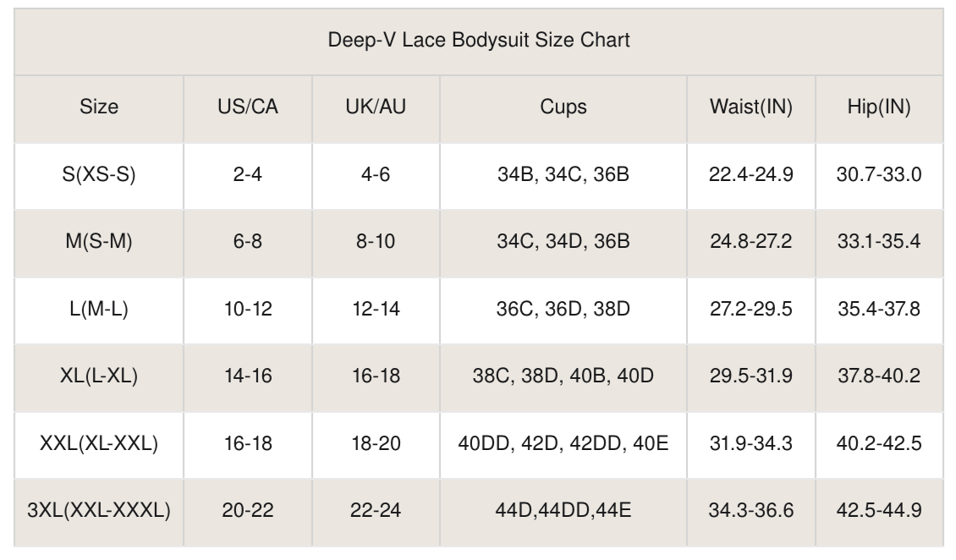The height and width of the screenshot is (560, 956).
Task: Select waist measurement 22.4-24.9
Action: click(750, 175)
